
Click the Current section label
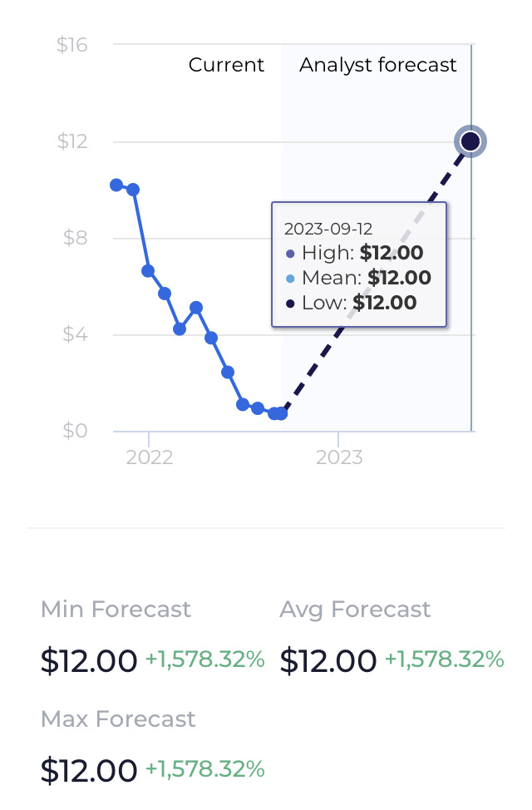click(x=226, y=65)
